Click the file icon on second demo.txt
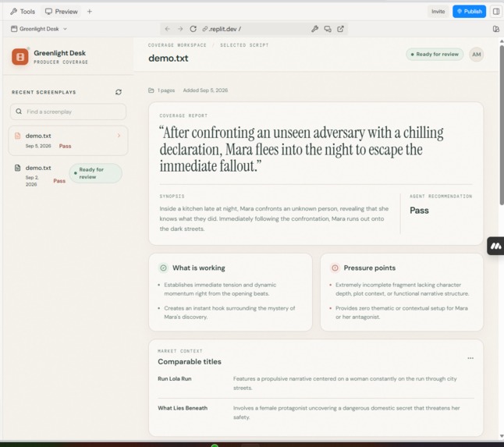504x447 pixels. 18,168
